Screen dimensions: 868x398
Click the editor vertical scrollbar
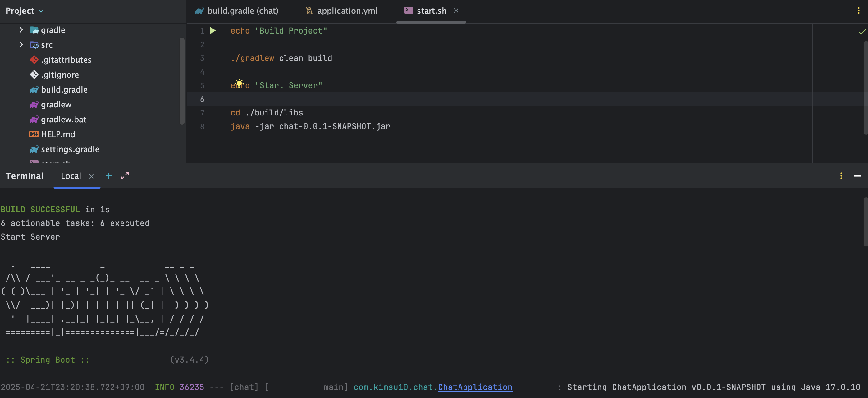pyautogui.click(x=865, y=88)
